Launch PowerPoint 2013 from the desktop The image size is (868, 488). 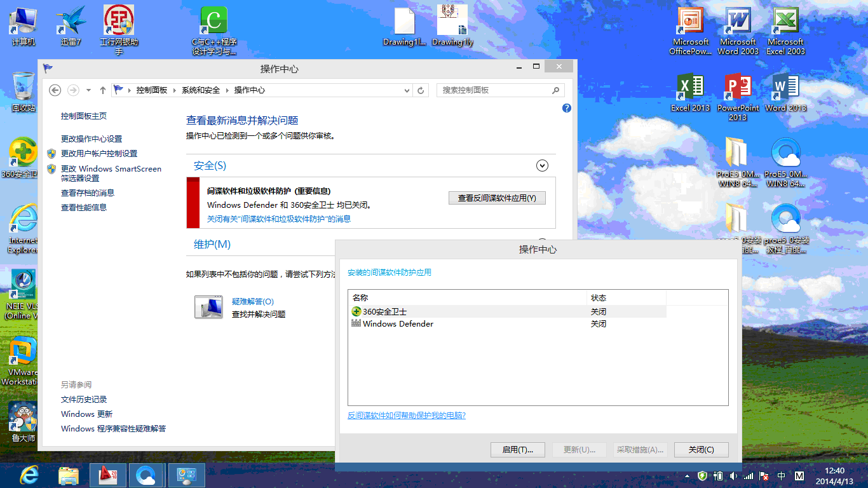pos(738,97)
